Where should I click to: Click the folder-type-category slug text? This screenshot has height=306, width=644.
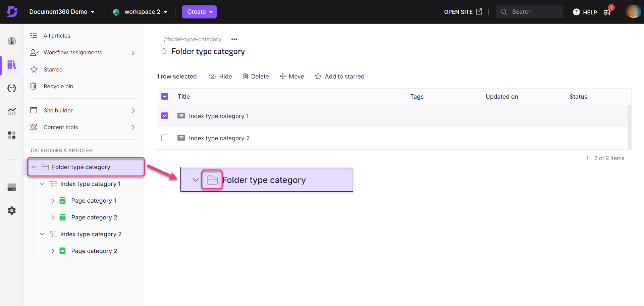[194, 39]
